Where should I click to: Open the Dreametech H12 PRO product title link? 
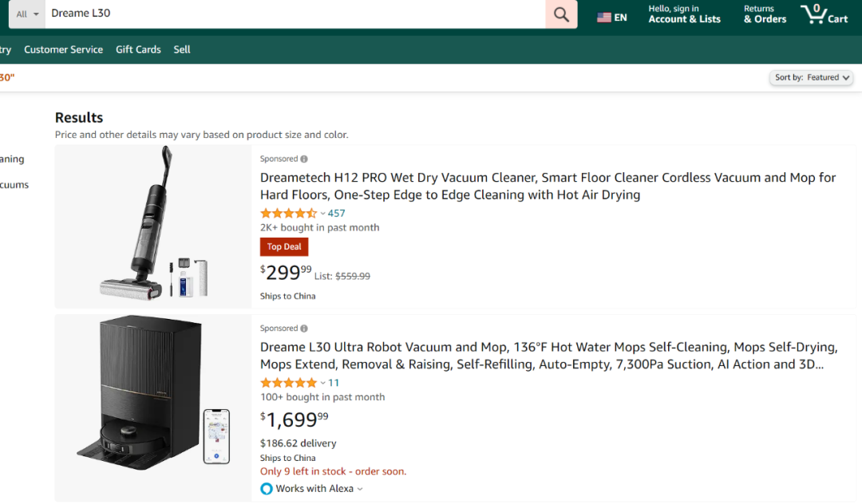548,186
